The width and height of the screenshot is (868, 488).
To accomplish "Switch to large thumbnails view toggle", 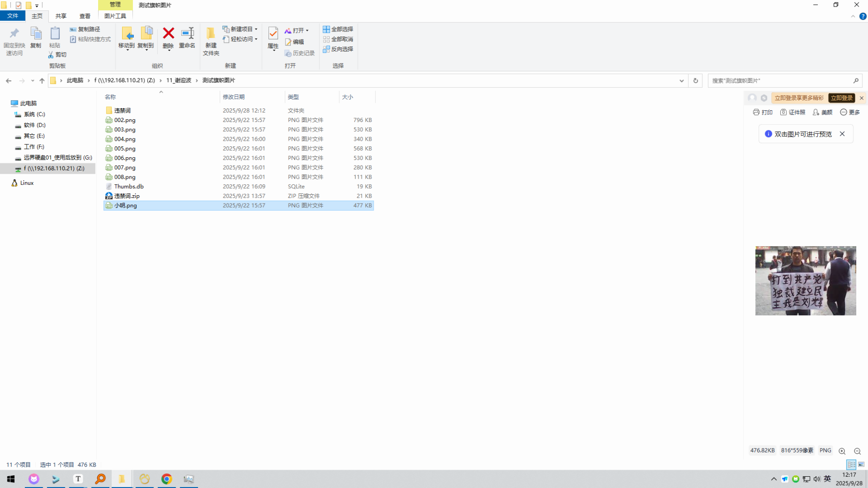I will tap(861, 465).
